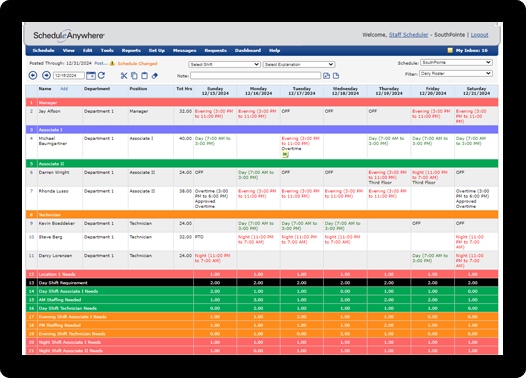
Task: Open the Reports menu
Action: [131, 50]
